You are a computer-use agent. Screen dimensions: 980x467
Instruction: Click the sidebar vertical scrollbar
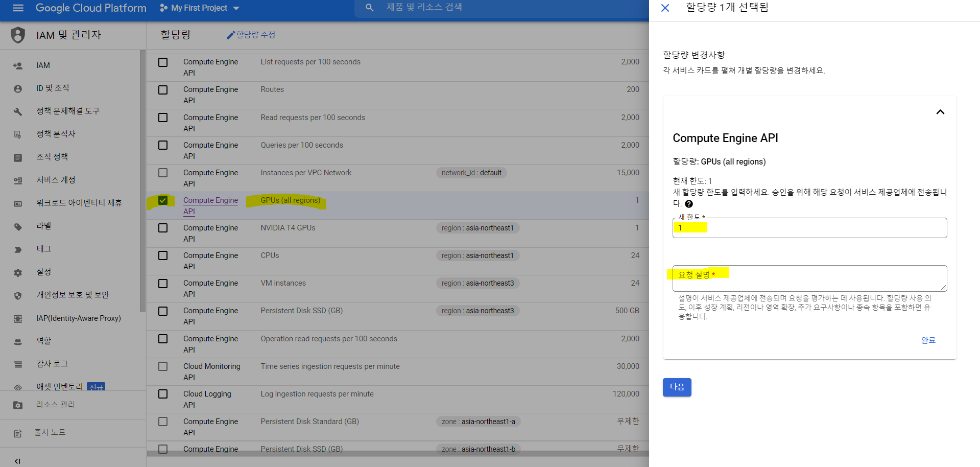tap(142, 181)
